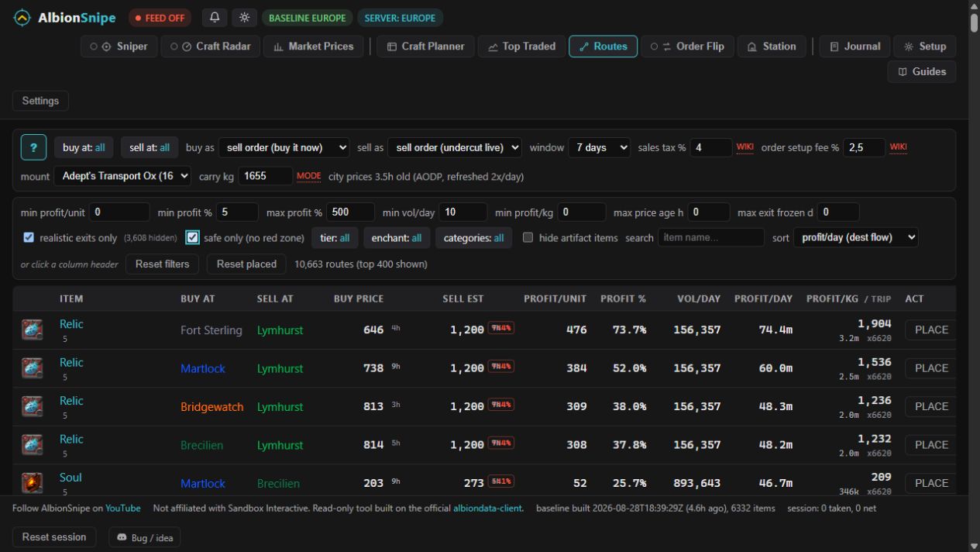Viewport: 980px width, 552px height.
Task: Toggle realistic exits only checkbox
Action: click(29, 237)
